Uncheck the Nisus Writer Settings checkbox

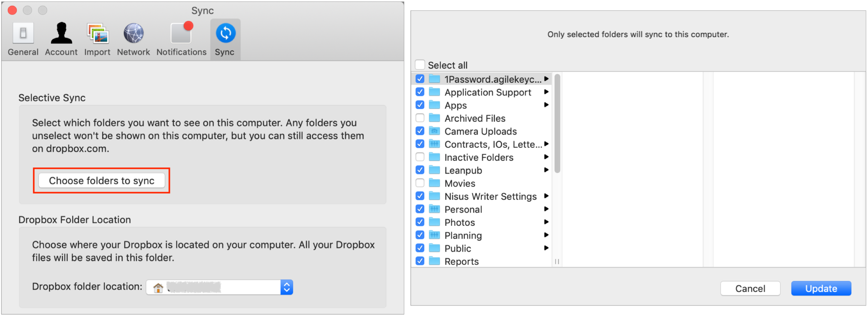click(x=420, y=196)
